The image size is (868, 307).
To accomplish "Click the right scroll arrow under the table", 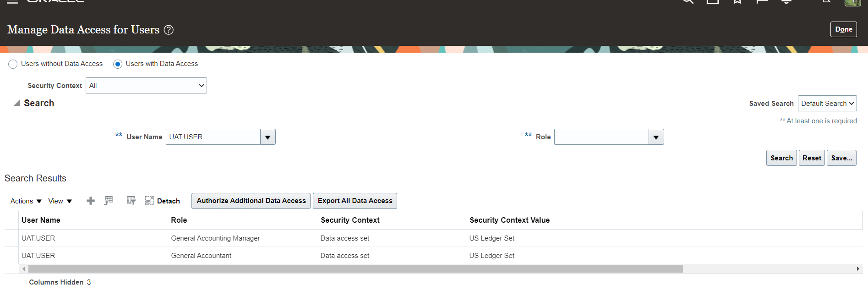I will (x=858, y=269).
